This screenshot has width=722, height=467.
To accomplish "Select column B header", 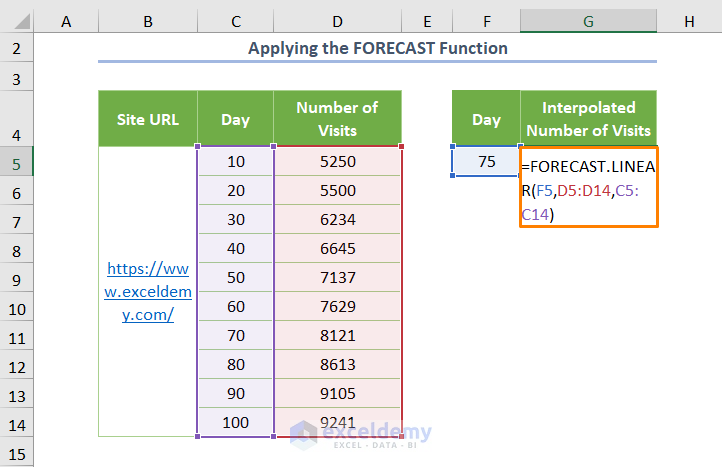I will pyautogui.click(x=148, y=20).
